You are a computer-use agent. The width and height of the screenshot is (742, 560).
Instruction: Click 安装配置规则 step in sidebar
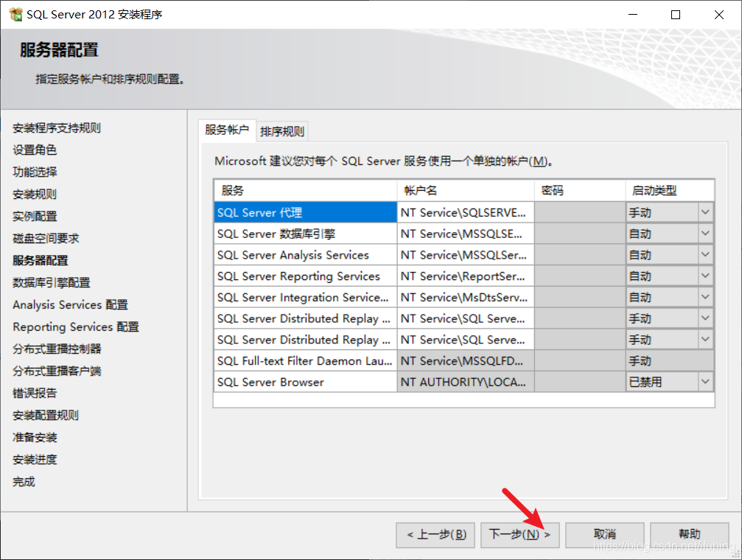point(46,415)
